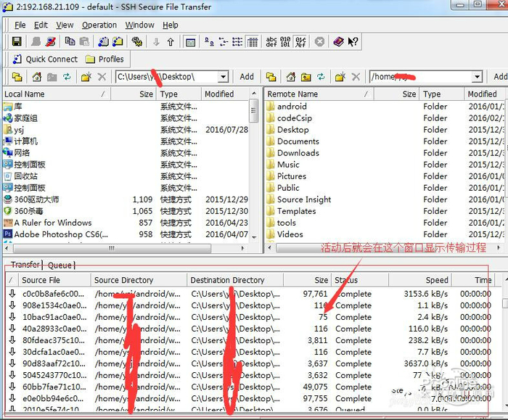
Task: Expand the local path dropdown for Desktop
Action: click(x=223, y=77)
